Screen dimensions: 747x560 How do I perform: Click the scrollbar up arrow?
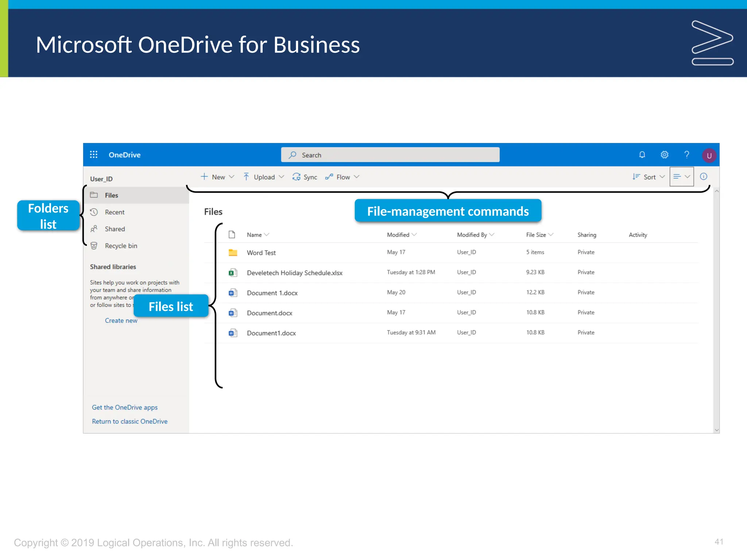point(716,191)
